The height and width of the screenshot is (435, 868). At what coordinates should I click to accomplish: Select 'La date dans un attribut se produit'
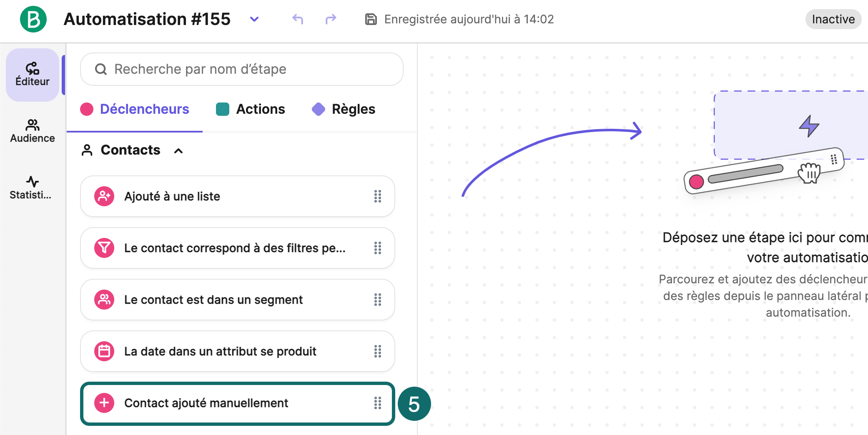tap(220, 351)
